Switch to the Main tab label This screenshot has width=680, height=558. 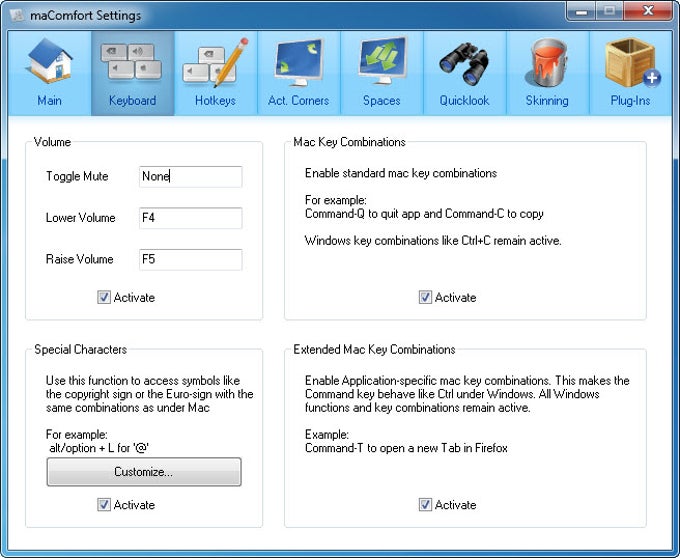coord(49,101)
